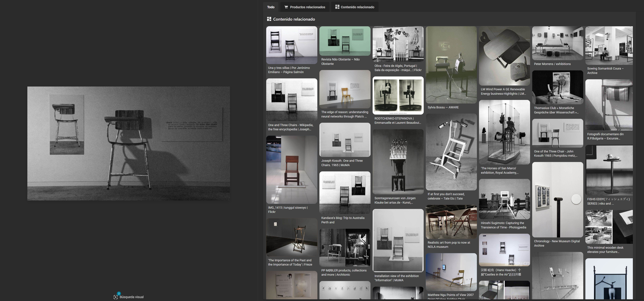The image size is (644, 301).
Task: Click the Revista Não Obstante green thumbnail
Action: pos(345,41)
